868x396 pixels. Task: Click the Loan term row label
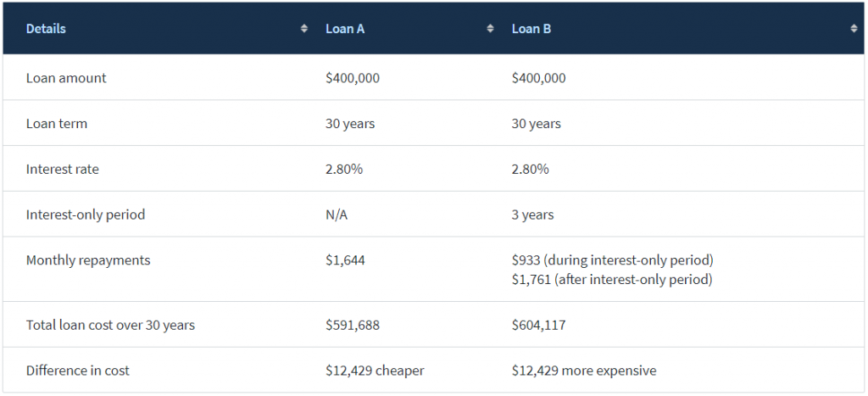pos(57,124)
